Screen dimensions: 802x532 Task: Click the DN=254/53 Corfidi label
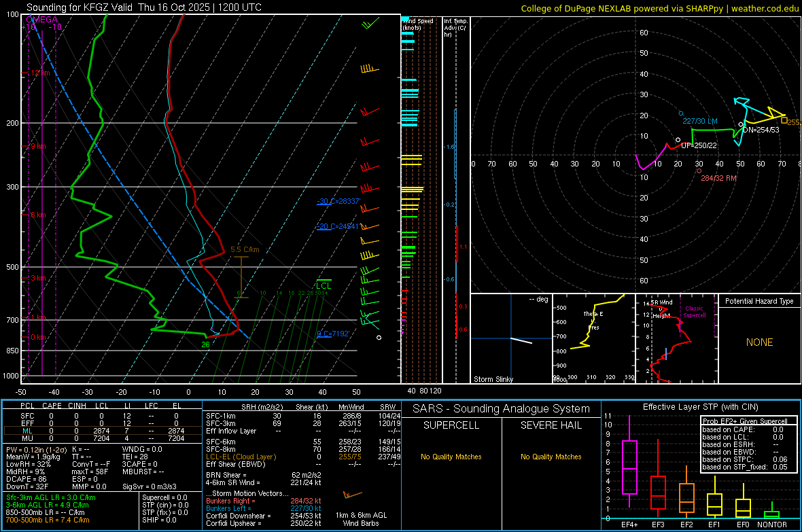[x=761, y=130]
